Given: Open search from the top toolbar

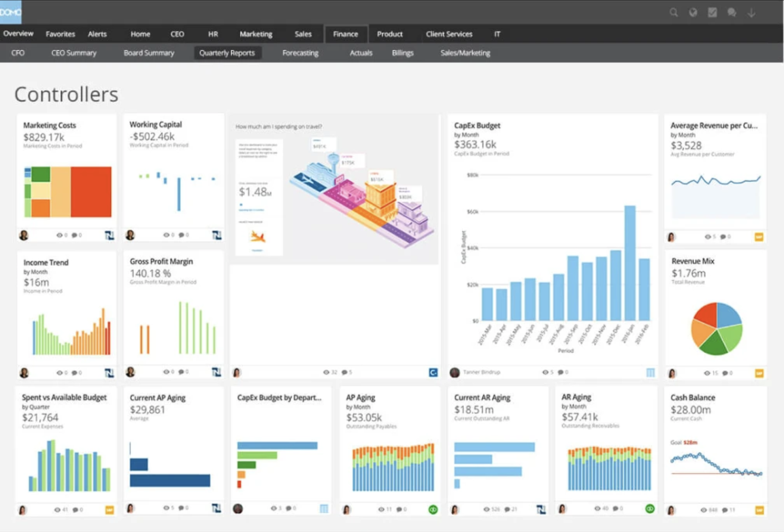Looking at the screenshot, I should 674,12.
